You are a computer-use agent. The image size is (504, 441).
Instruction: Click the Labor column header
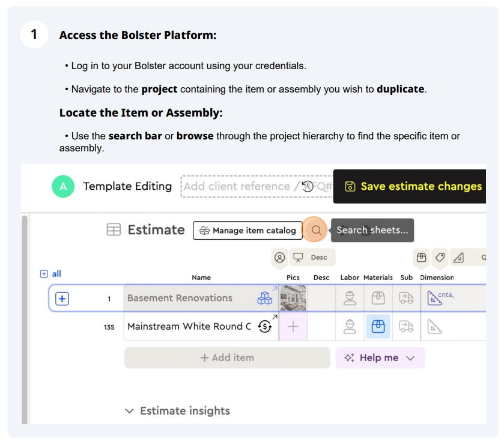pos(350,278)
